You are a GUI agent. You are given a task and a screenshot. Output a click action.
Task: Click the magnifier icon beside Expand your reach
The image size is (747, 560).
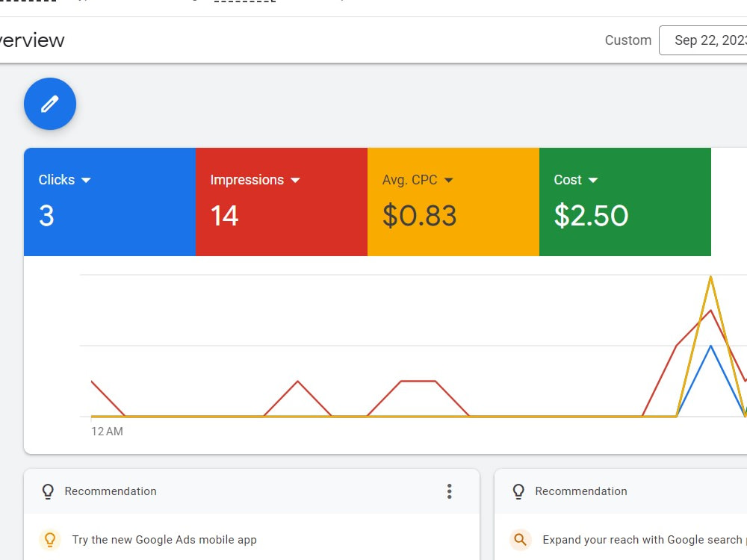pyautogui.click(x=520, y=539)
